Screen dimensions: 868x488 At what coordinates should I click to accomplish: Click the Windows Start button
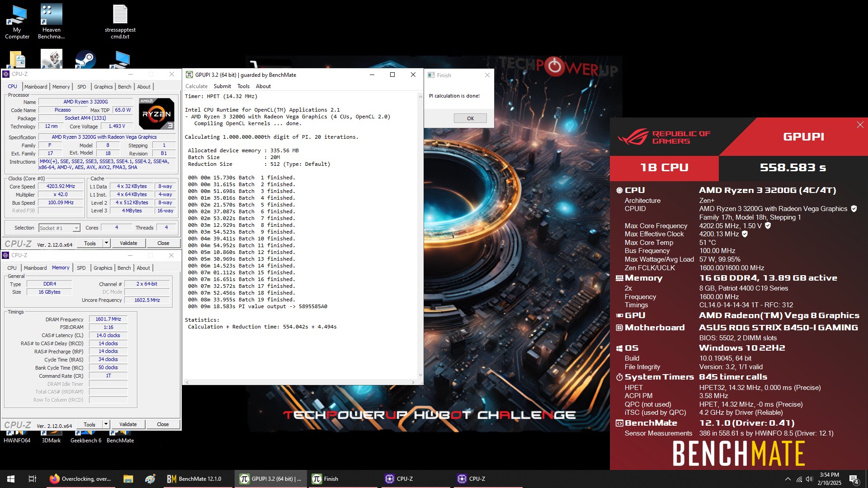(x=11, y=479)
